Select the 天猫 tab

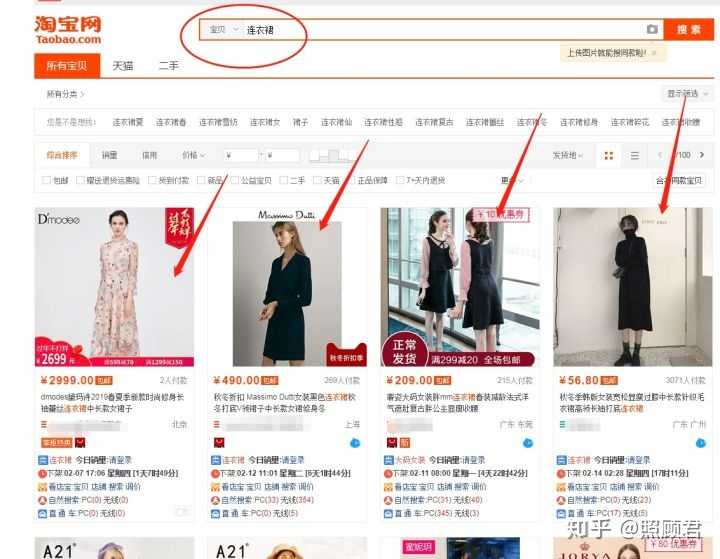(x=123, y=66)
